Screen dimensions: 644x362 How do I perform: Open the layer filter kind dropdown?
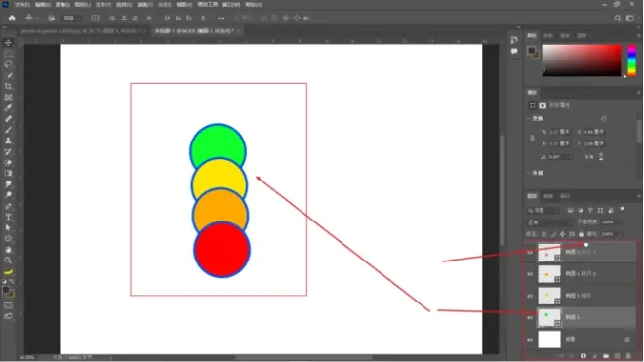543,211
